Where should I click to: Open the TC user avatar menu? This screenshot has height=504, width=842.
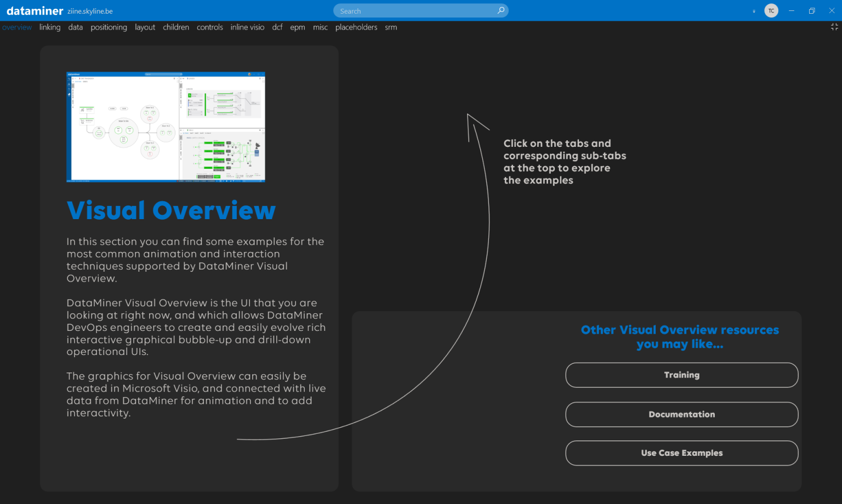click(771, 10)
